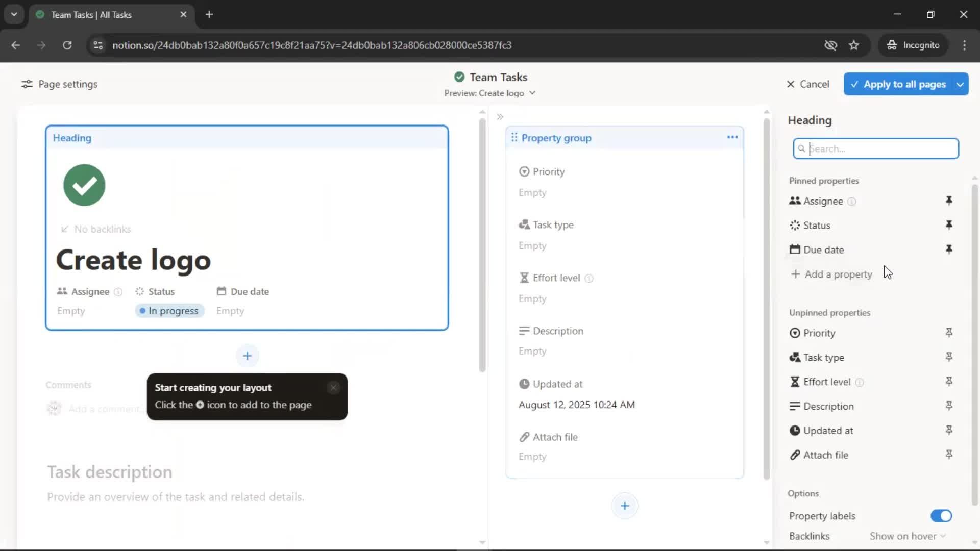Image resolution: width=980 pixels, height=551 pixels.
Task: Unpin the Status property
Action: point(949,225)
